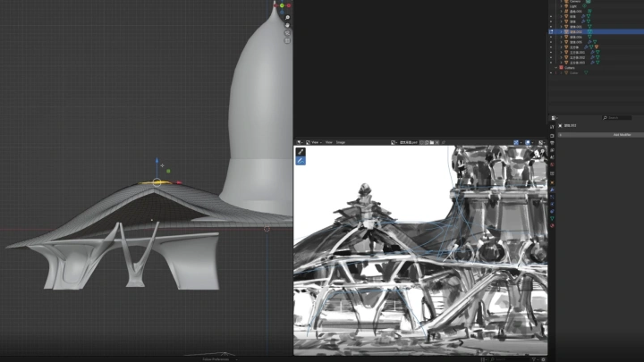Toggle visibility eye of the Cutter object

pos(551,72)
